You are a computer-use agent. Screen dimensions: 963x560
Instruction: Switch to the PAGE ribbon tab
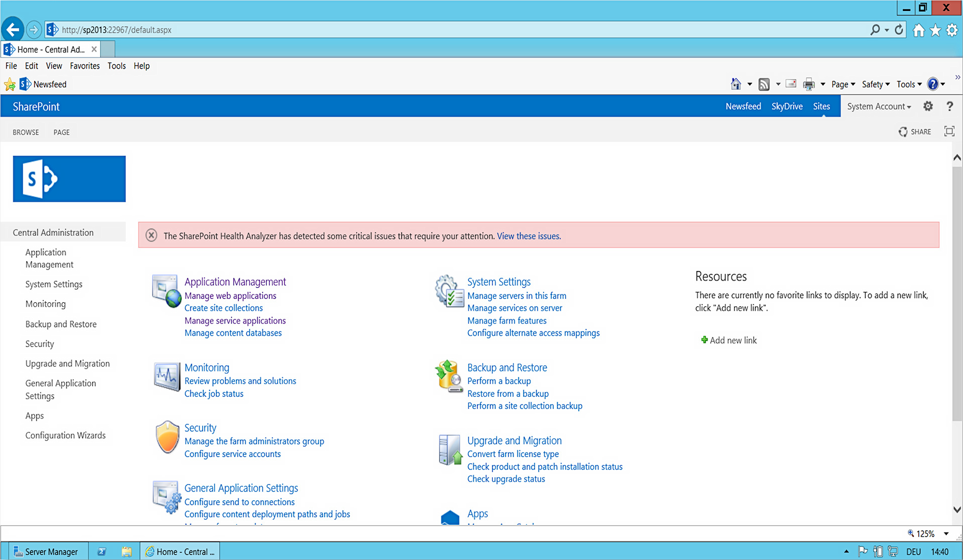tap(61, 132)
